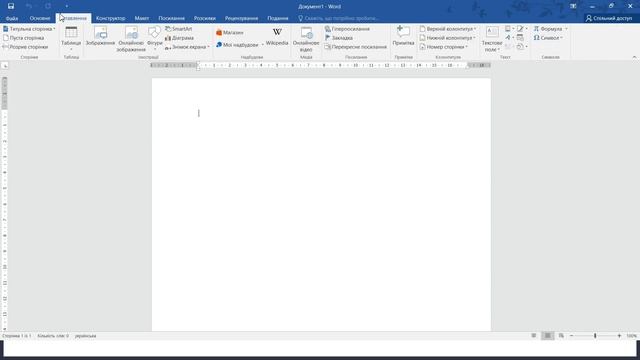Click the Ribbon Display Options icon
The image size is (640, 360).
pyautogui.click(x=573, y=6)
